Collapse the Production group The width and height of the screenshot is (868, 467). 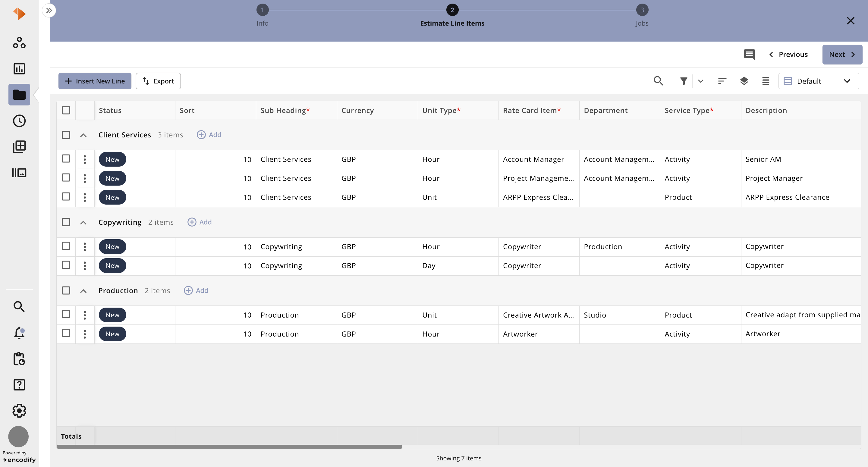point(83,291)
